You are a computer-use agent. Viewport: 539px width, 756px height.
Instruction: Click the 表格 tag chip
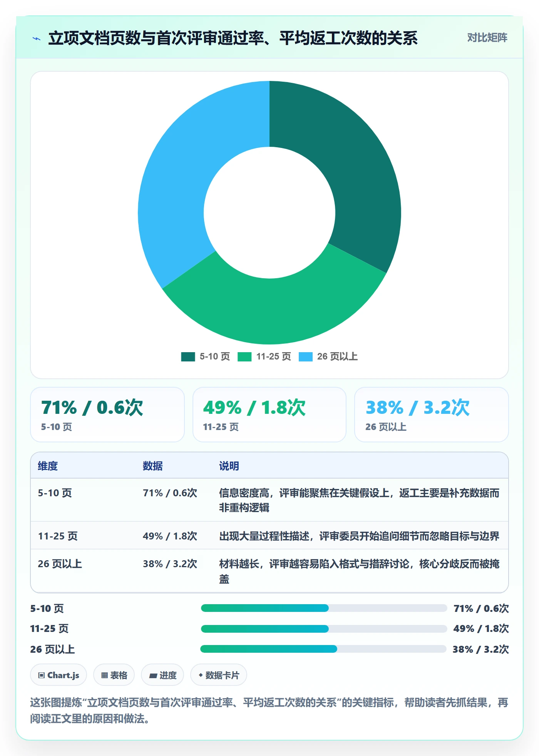pyautogui.click(x=114, y=675)
